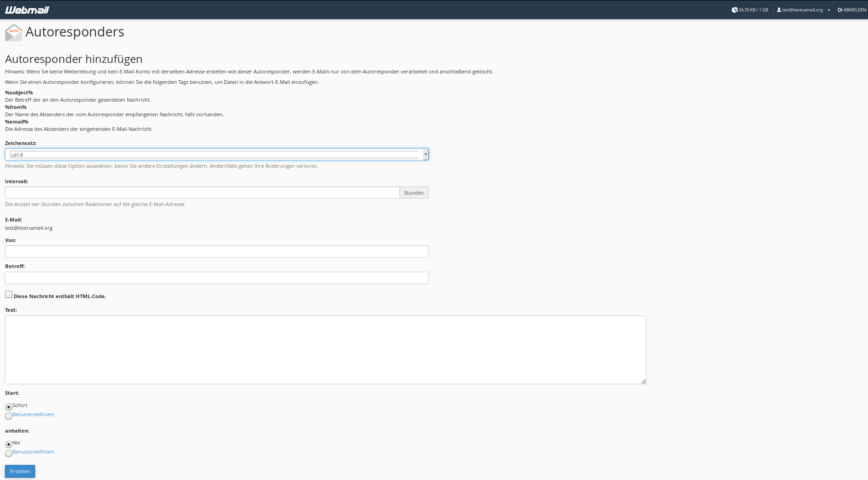
Task: Click the Autoresponders page heading
Action: click(75, 32)
